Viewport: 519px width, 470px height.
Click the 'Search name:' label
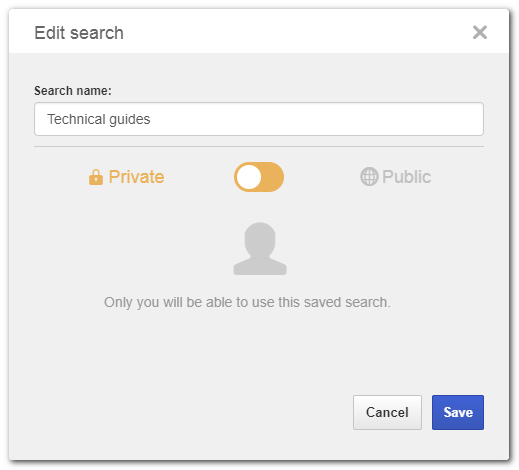73,91
